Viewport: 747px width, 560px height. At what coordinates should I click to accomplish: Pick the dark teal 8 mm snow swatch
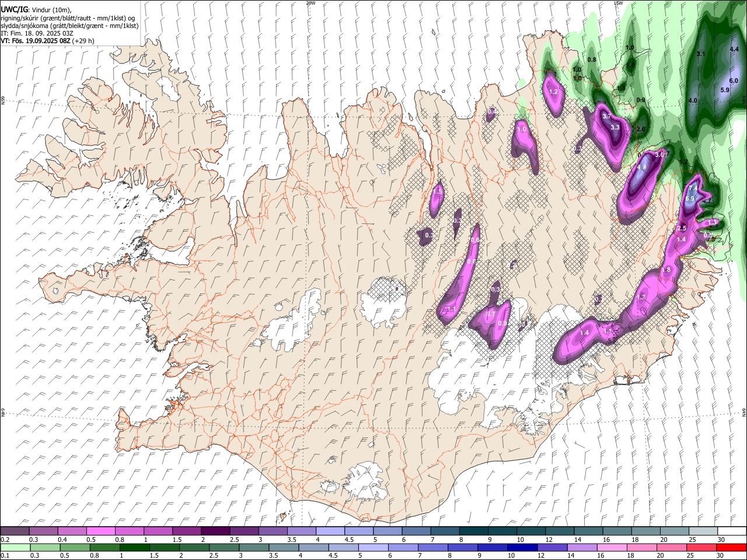pos(473,531)
